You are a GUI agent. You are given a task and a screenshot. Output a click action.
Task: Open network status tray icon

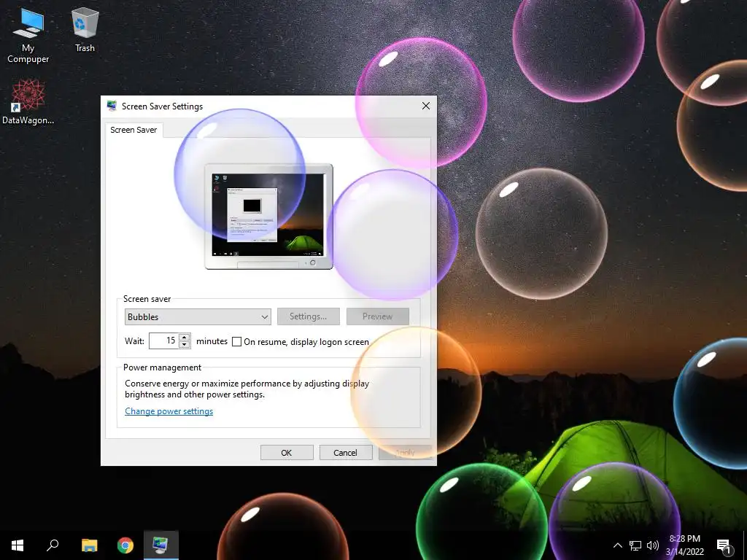point(635,545)
